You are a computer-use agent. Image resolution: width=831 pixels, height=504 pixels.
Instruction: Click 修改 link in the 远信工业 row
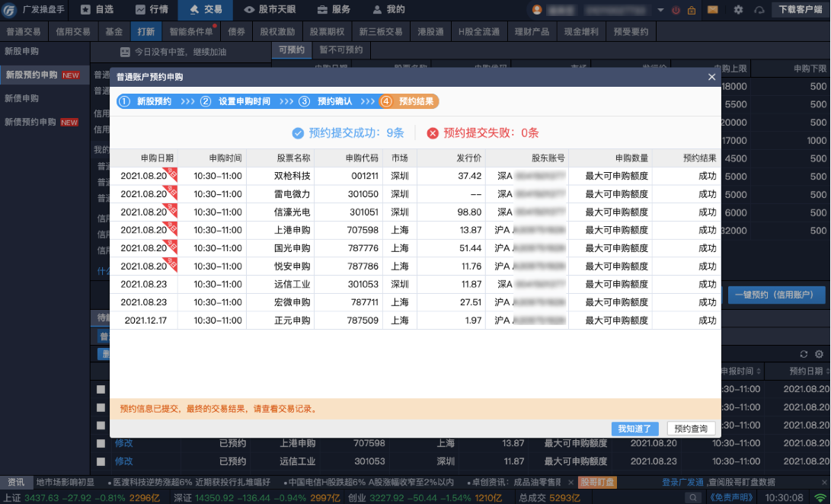coord(124,461)
